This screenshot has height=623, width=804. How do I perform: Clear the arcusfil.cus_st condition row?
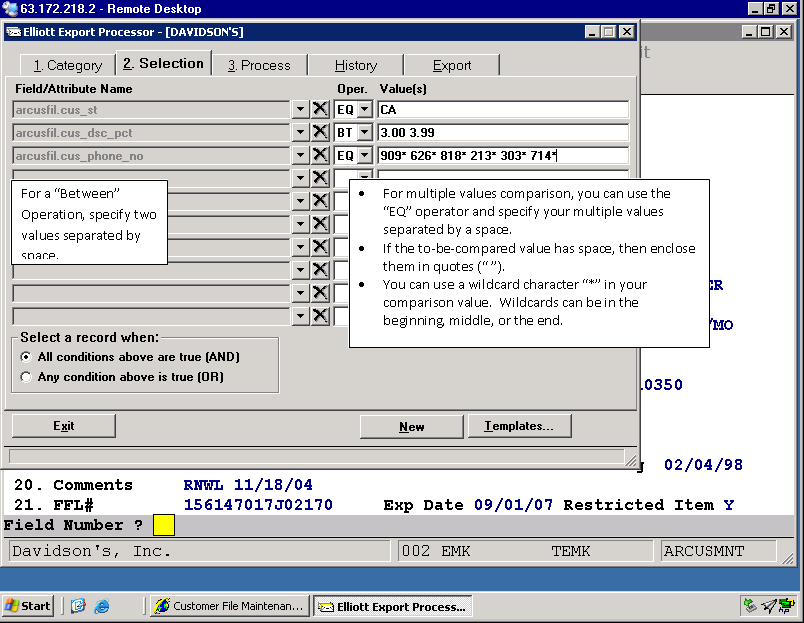[320, 109]
